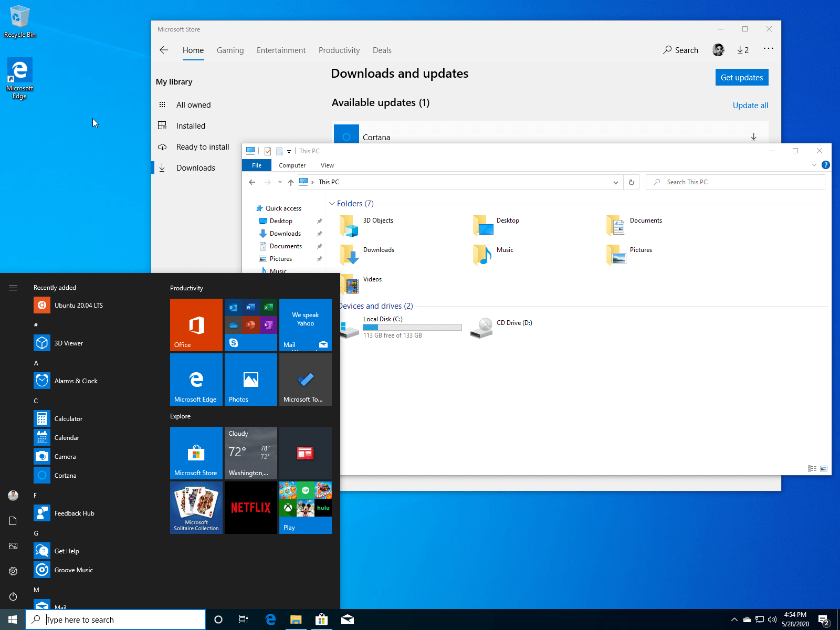Open Calendar from the app list
This screenshot has height=630, width=840.
(x=94, y=437)
